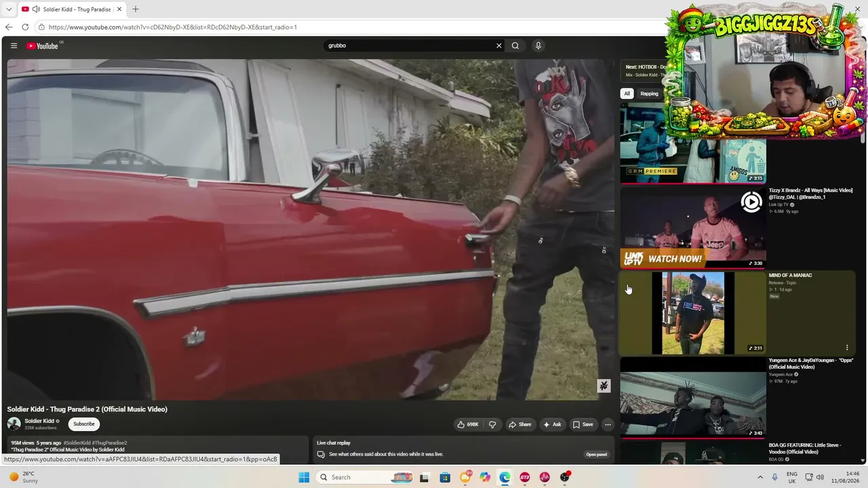Close the Soldier Kidd browser tab
This screenshot has width=868, height=488.
[119, 9]
